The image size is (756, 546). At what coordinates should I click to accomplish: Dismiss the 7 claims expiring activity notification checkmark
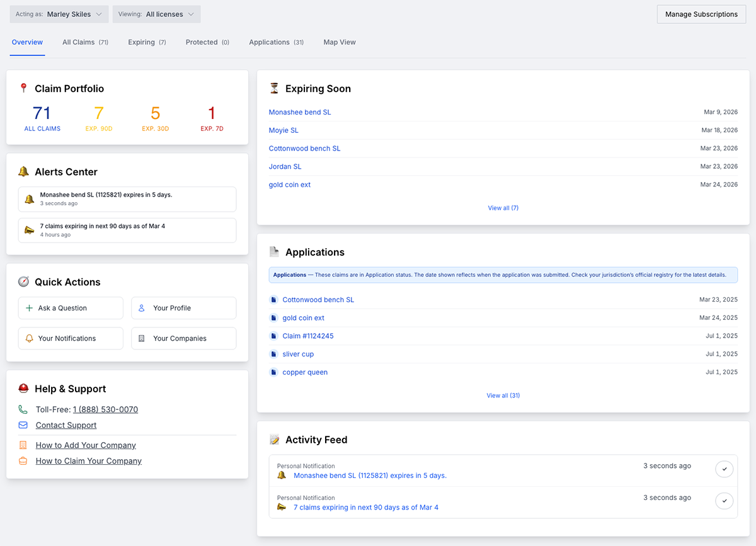coord(724,500)
